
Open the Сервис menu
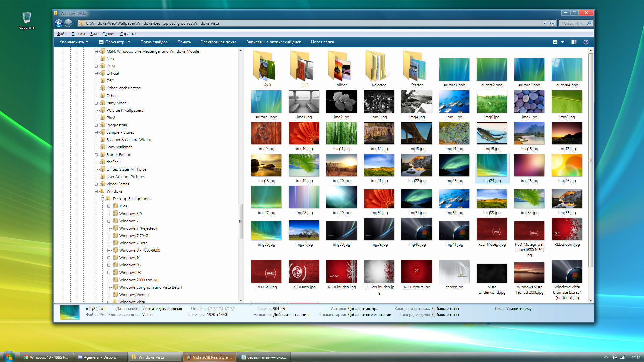[109, 34]
